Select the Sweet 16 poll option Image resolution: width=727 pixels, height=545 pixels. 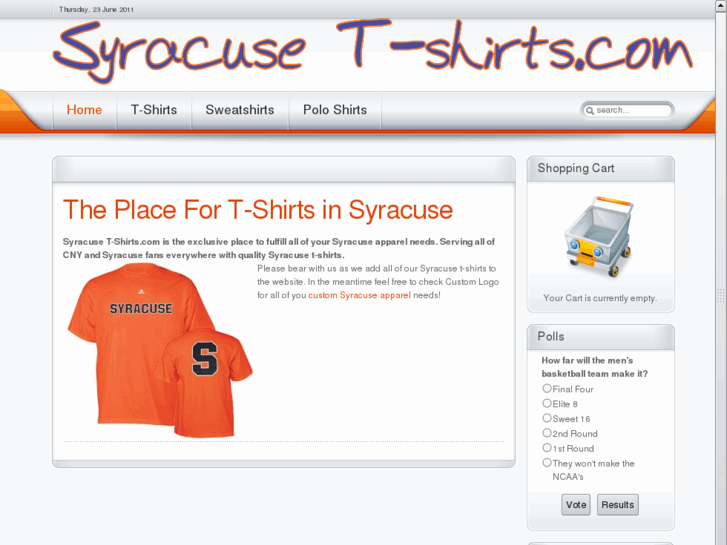(x=547, y=418)
